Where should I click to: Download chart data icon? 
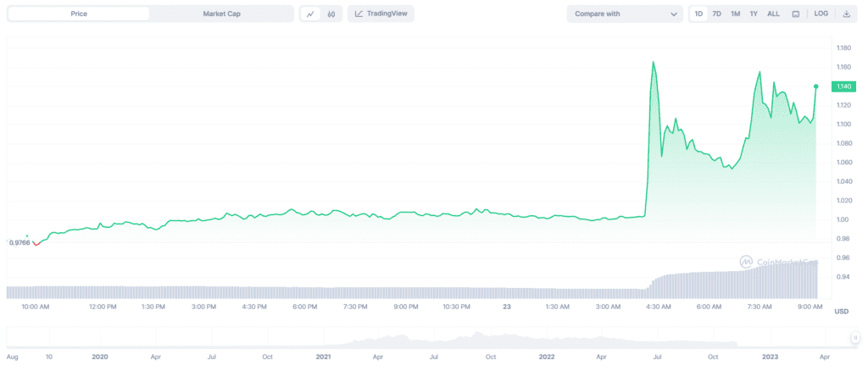point(847,14)
